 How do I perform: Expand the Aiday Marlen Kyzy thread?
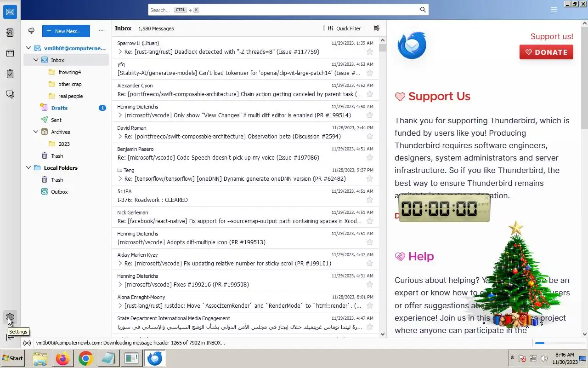(120, 263)
